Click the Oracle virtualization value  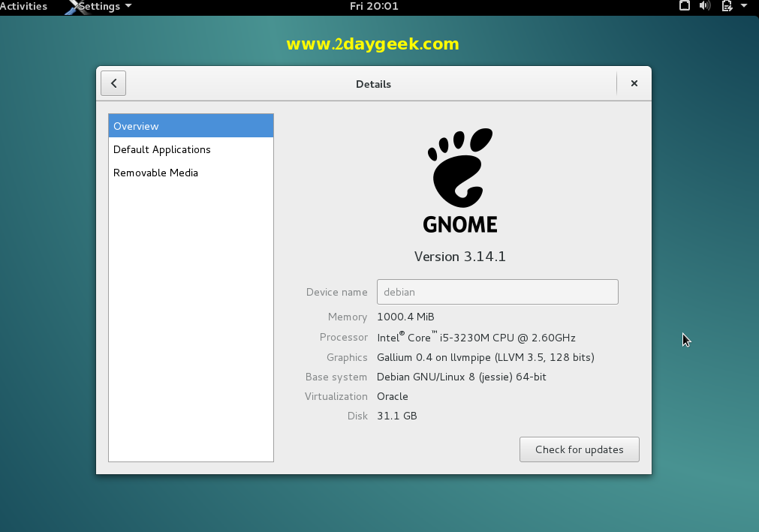[393, 396]
